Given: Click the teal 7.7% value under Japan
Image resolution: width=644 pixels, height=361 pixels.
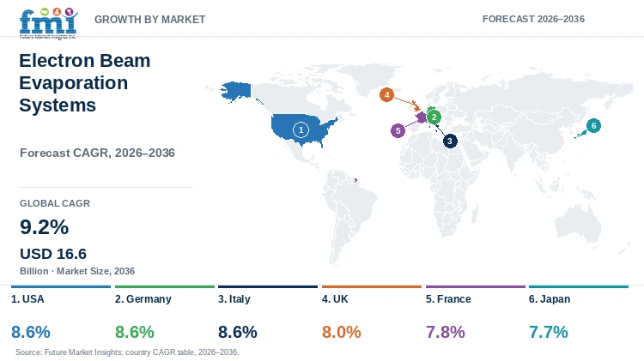Looking at the screenshot, I should pyautogui.click(x=549, y=332).
